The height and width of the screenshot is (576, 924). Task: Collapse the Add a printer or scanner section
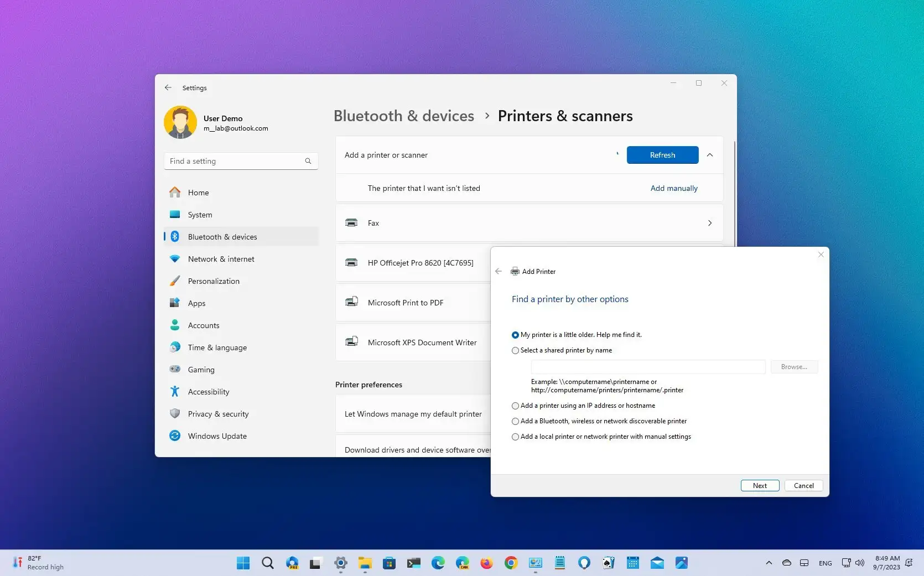click(710, 155)
